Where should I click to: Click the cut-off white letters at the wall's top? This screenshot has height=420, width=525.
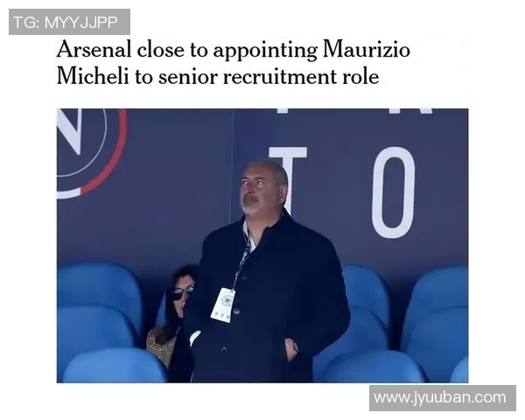pos(355,111)
